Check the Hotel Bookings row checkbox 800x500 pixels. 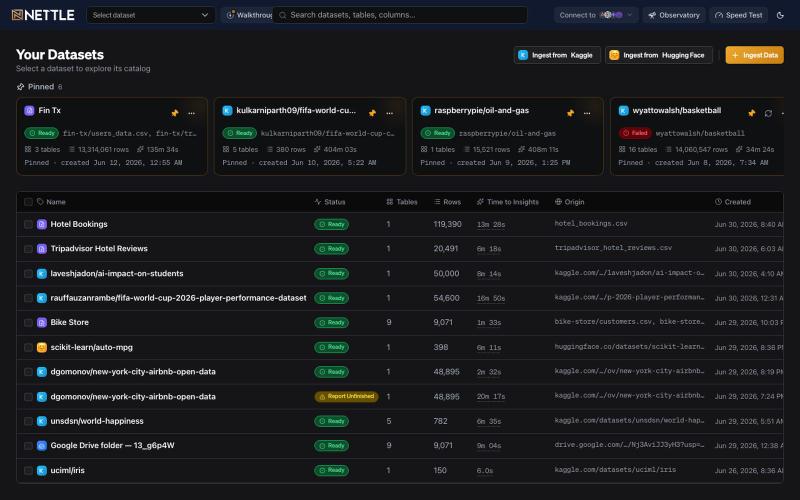coord(29,224)
